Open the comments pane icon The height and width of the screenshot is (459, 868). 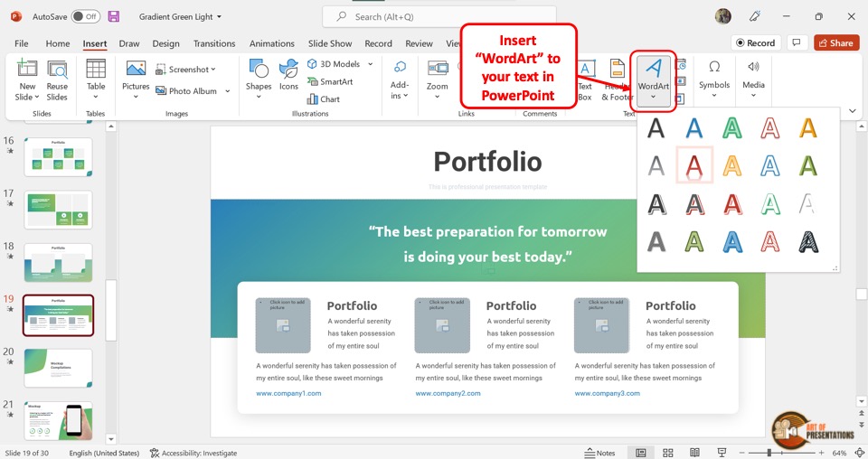797,42
